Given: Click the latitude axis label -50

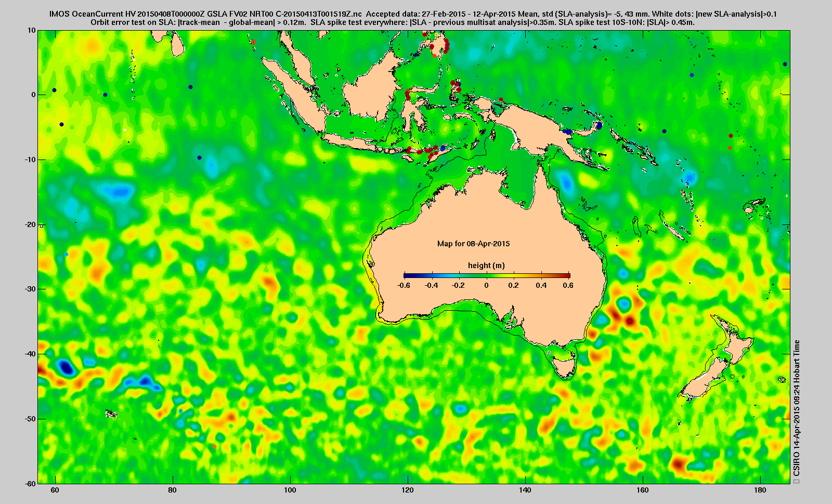Looking at the screenshot, I should click(30, 419).
